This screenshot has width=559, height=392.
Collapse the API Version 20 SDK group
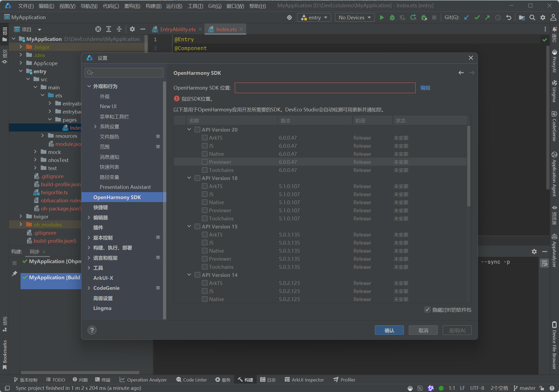pyautogui.click(x=189, y=129)
